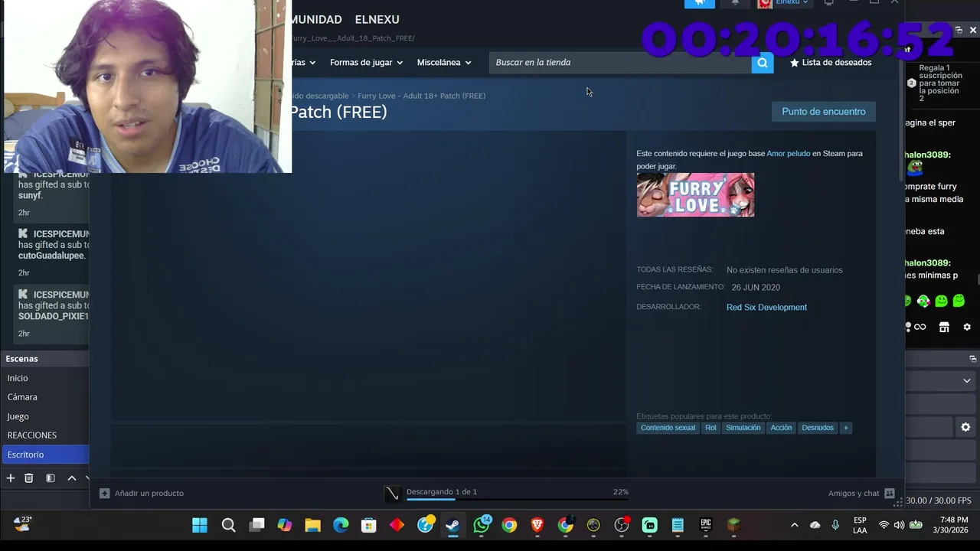Select Juego scene in OBS

(45, 416)
